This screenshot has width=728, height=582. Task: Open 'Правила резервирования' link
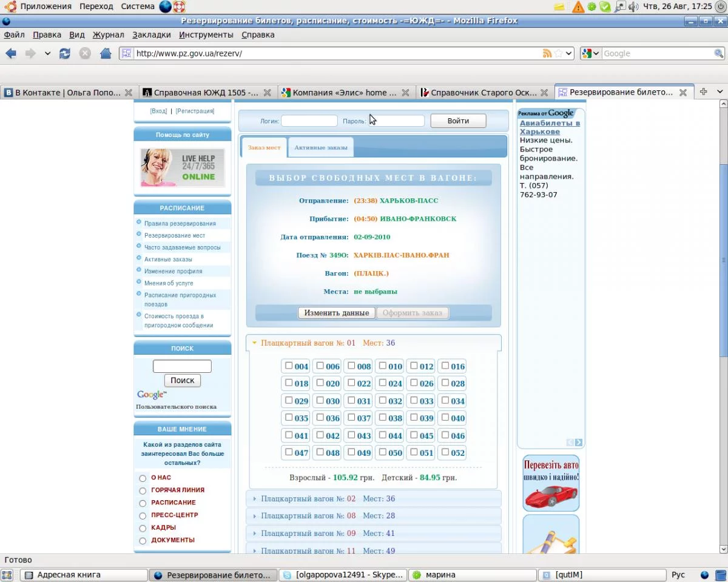tap(180, 223)
